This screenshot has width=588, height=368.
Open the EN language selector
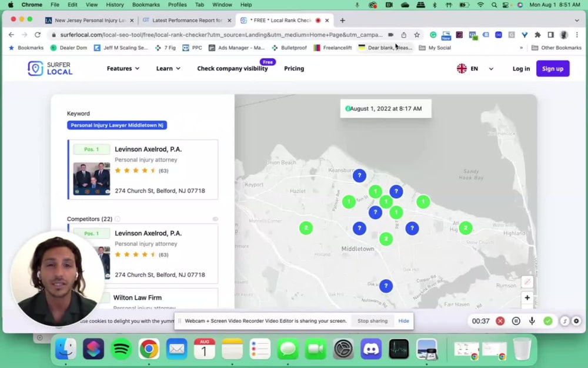(x=475, y=68)
